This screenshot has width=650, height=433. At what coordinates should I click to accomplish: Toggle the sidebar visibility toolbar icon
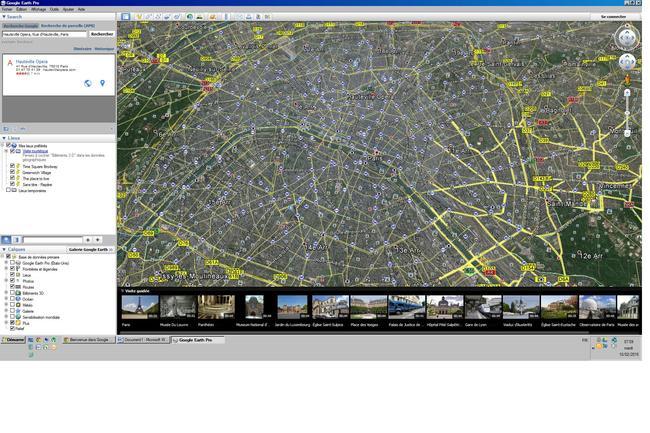(126, 17)
